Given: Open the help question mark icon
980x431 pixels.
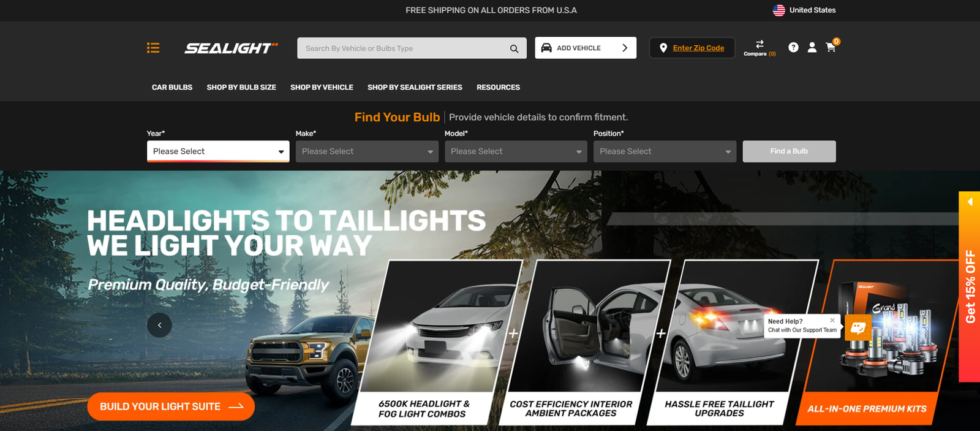Looking at the screenshot, I should coord(793,47).
